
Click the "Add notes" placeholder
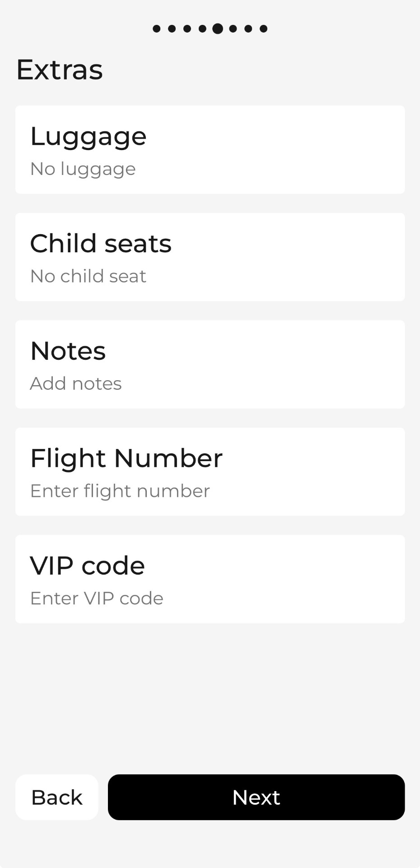tap(76, 384)
